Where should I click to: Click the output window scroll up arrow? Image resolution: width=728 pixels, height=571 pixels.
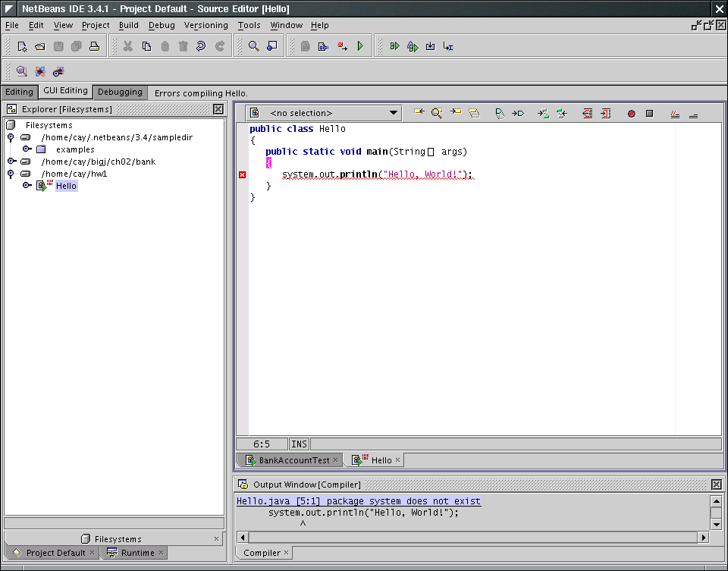[717, 501]
